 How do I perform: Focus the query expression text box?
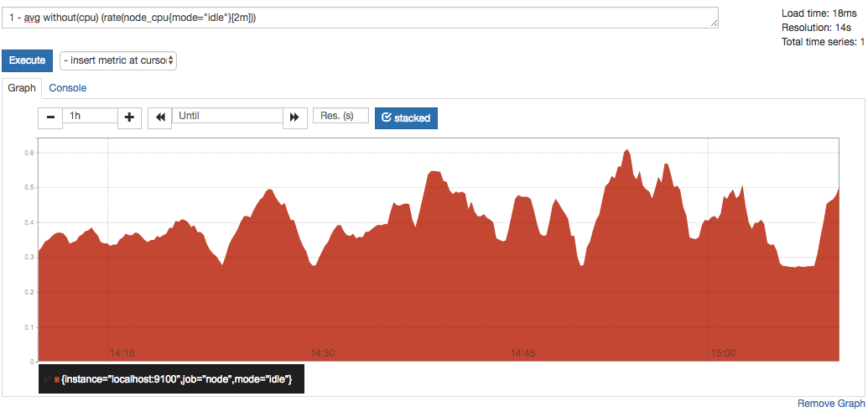pyautogui.click(x=361, y=18)
